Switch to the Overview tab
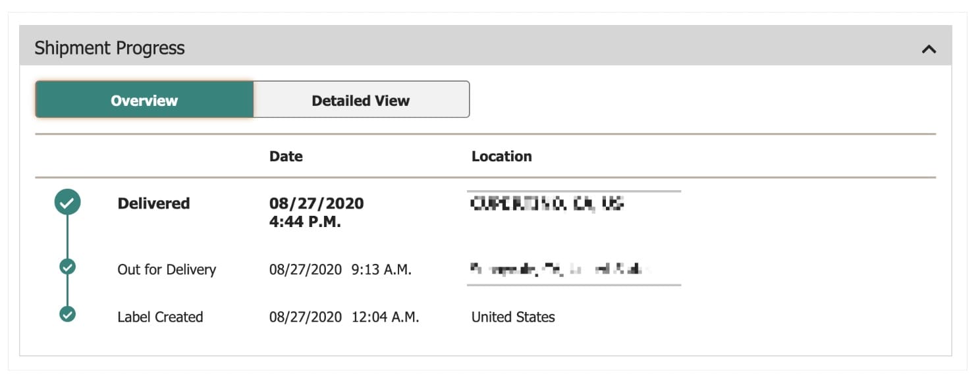980x383 pixels. (x=144, y=100)
